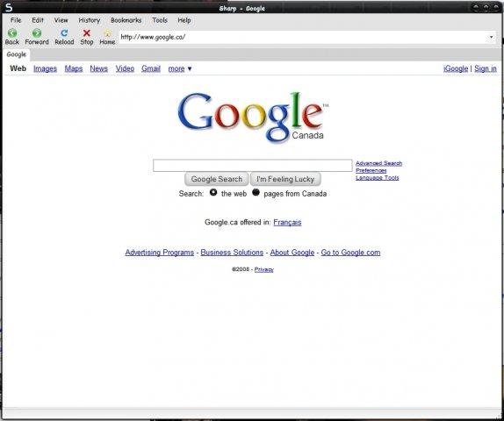The image size is (504, 421).
Task: Open the iGoogle link
Action: [x=456, y=68]
